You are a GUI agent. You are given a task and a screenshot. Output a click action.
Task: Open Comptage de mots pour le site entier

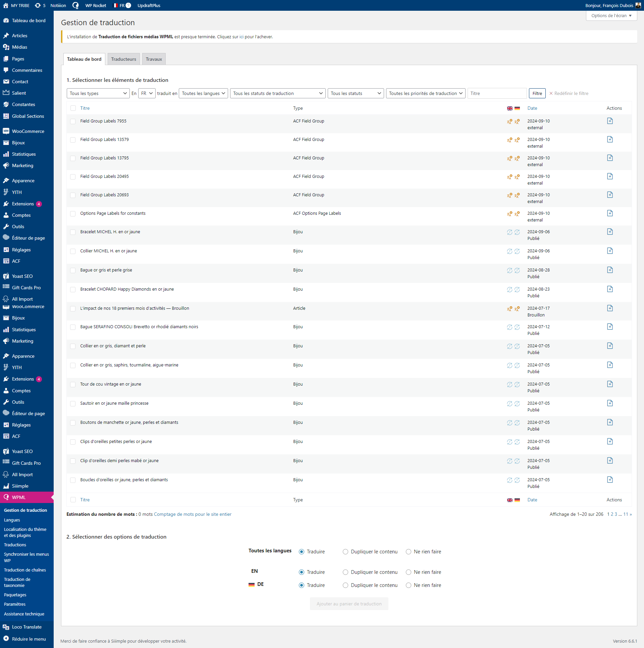point(193,514)
